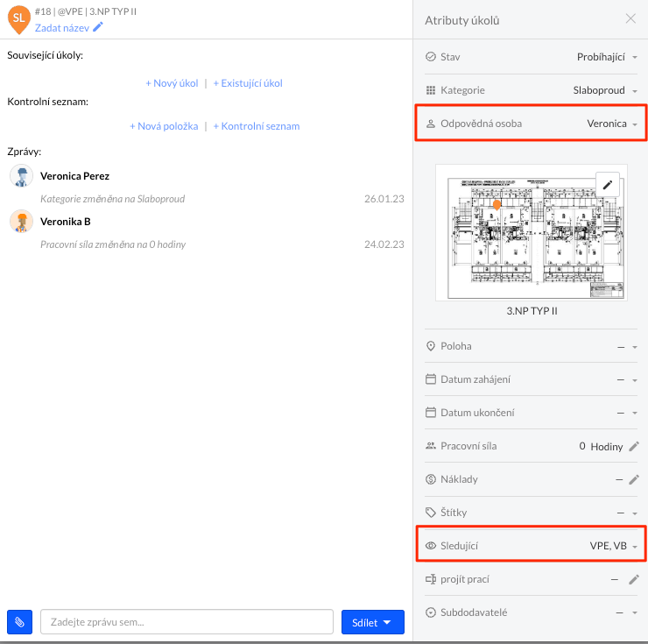
Task: Click the + Kontrolní seznam link
Action: [x=256, y=126]
